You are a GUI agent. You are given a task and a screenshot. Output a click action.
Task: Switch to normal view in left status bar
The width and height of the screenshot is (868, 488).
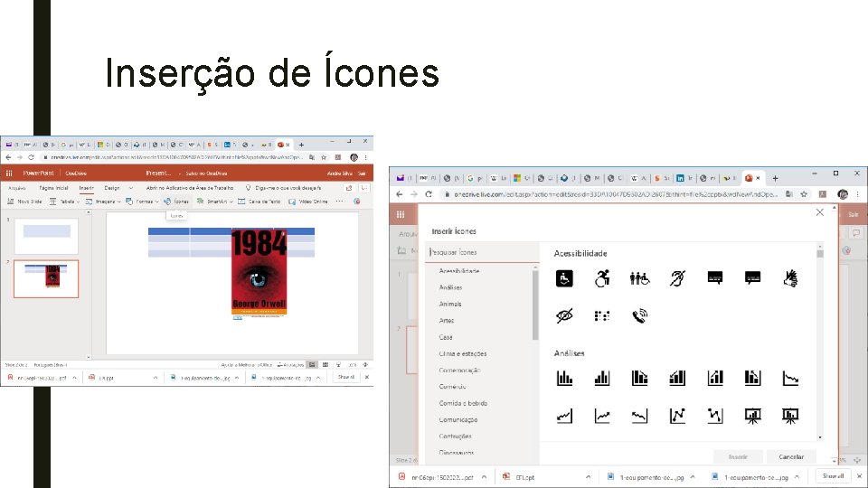click(312, 364)
